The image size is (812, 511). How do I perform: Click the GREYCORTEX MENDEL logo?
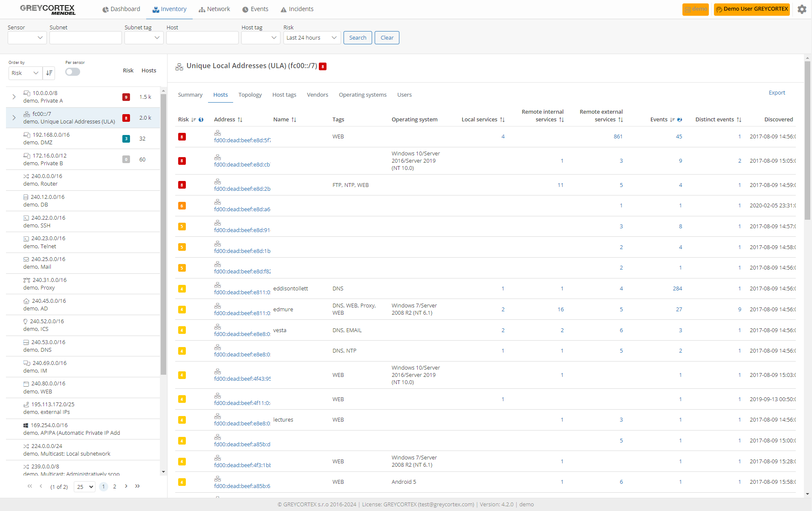click(x=47, y=9)
